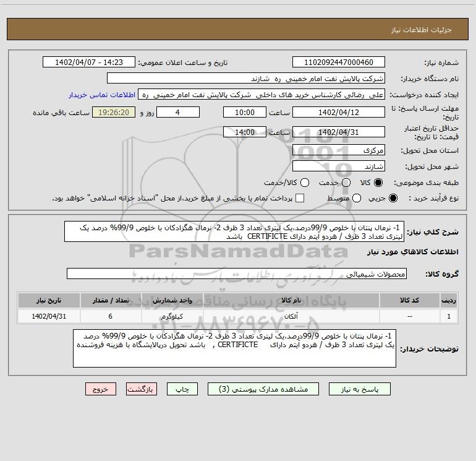Click the گروه کالا field محصولات شیمیائی
Image resolution: width=476 pixels, height=461 pixels.
[237, 274]
